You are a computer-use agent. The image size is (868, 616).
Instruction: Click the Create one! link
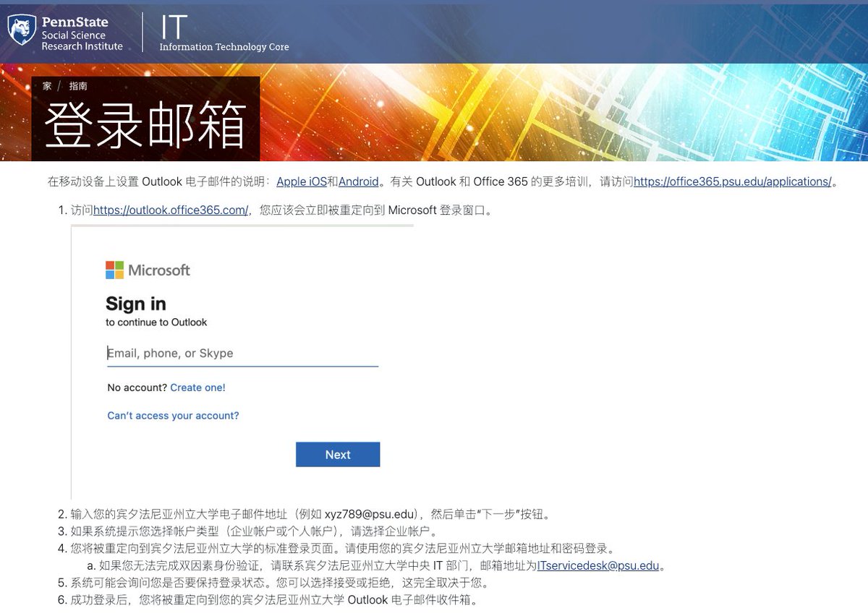click(x=197, y=388)
